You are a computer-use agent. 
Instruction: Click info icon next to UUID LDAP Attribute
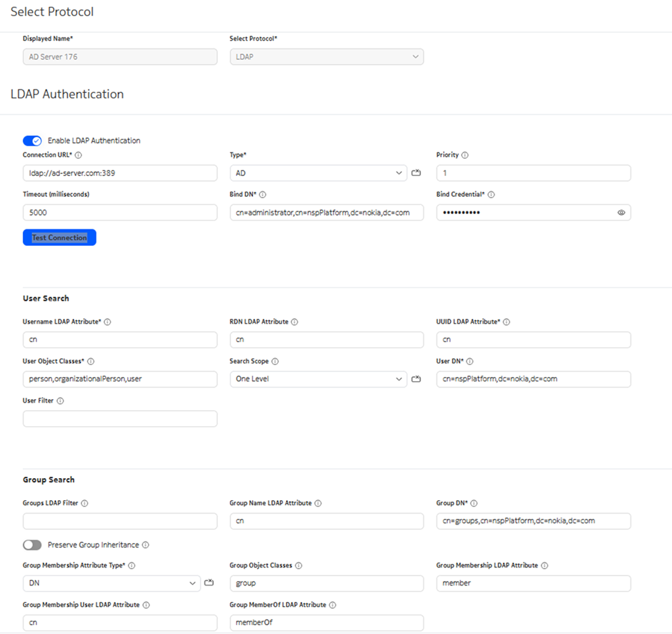pyautogui.click(x=506, y=322)
